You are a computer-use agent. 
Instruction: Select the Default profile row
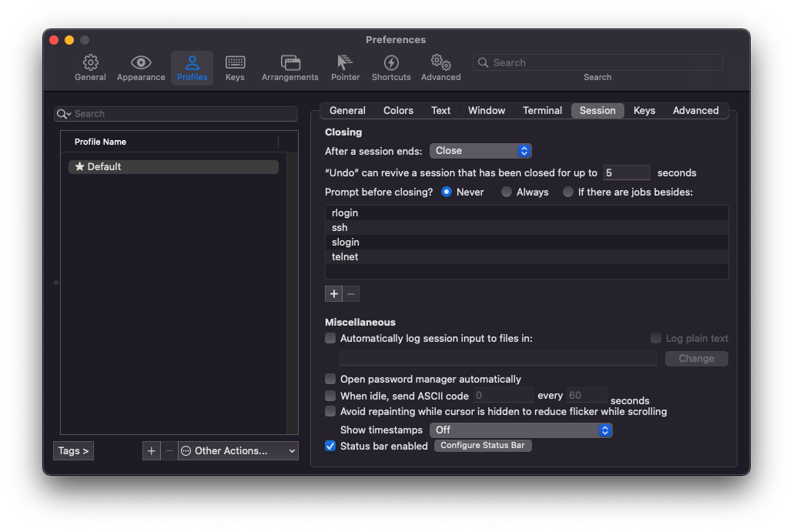point(173,167)
